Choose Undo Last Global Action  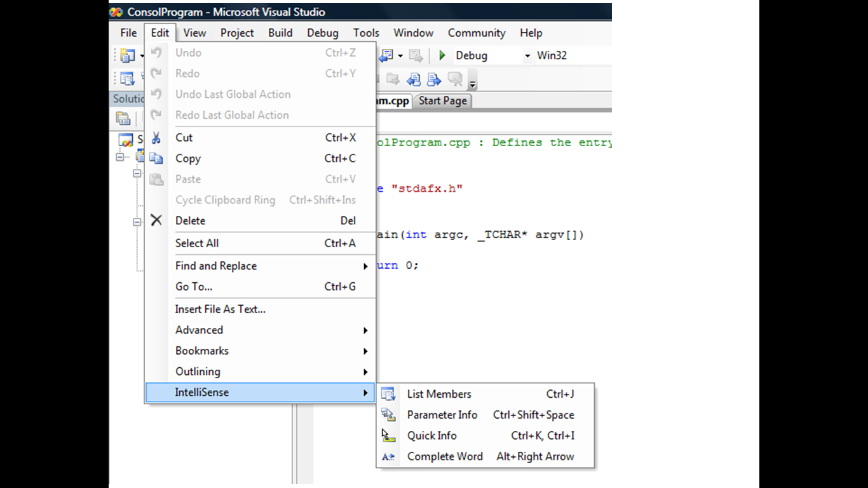click(261, 94)
